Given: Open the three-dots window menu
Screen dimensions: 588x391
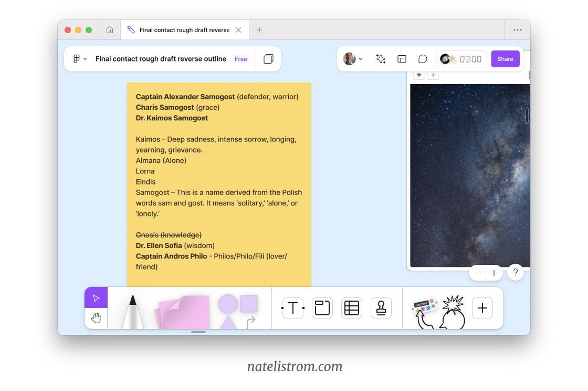Looking at the screenshot, I should pyautogui.click(x=518, y=30).
